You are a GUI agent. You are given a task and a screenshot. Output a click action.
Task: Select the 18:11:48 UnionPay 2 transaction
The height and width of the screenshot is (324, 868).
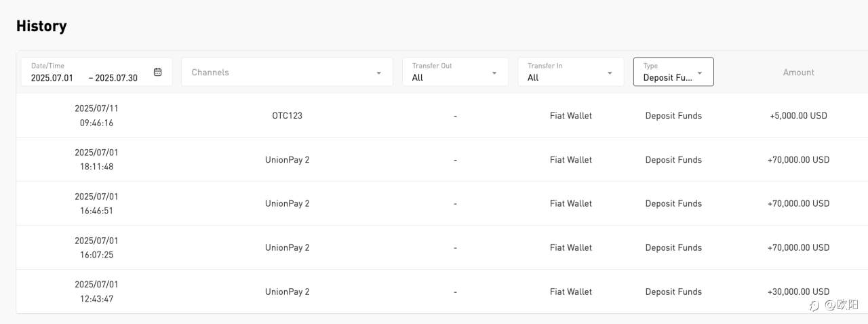pos(287,160)
